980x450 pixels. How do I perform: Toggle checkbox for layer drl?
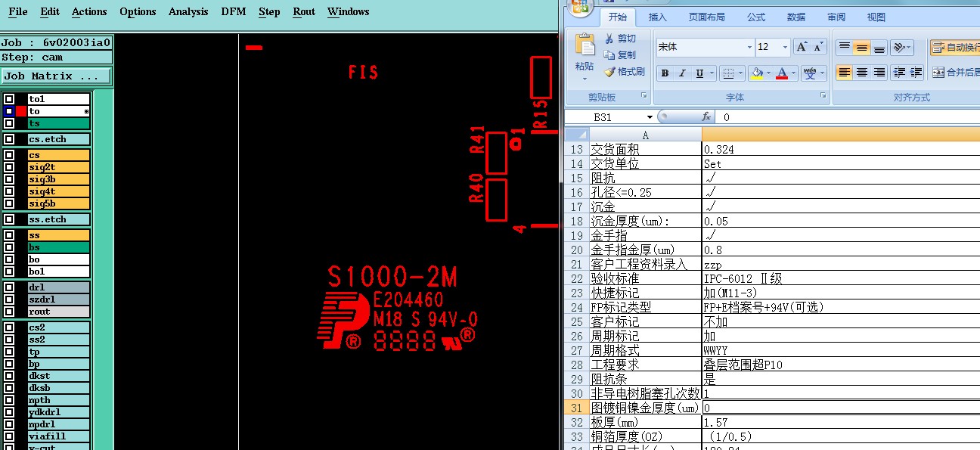point(9,287)
